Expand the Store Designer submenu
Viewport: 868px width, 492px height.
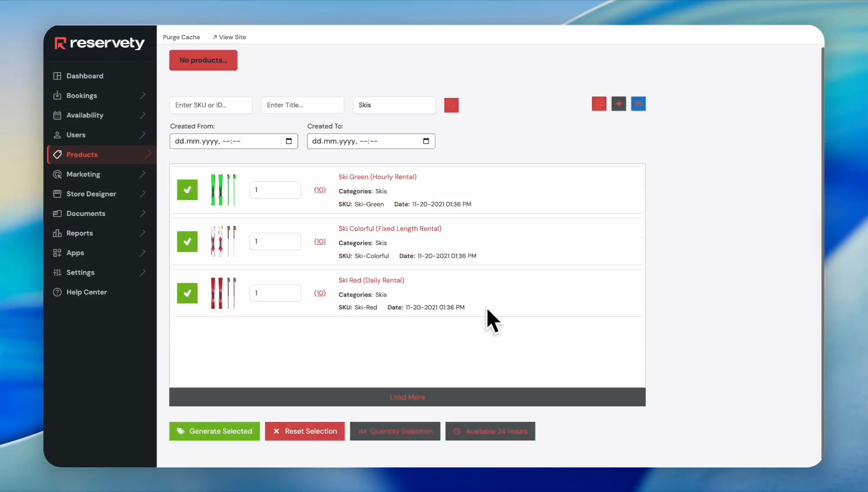[x=143, y=194]
